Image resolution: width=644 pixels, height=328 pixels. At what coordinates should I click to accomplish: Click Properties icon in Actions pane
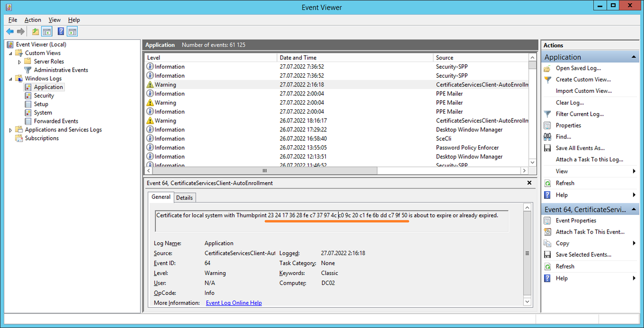coord(547,125)
